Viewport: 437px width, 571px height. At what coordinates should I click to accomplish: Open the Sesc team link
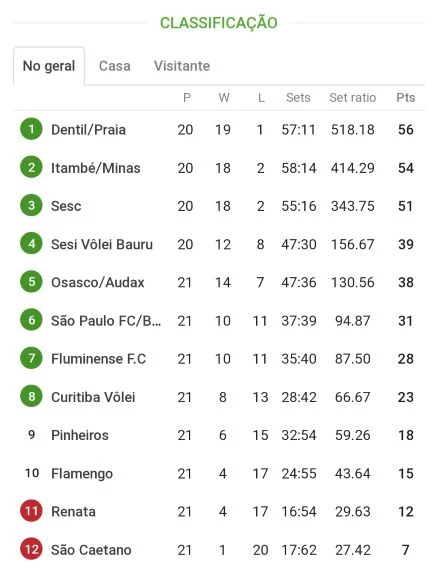66,206
